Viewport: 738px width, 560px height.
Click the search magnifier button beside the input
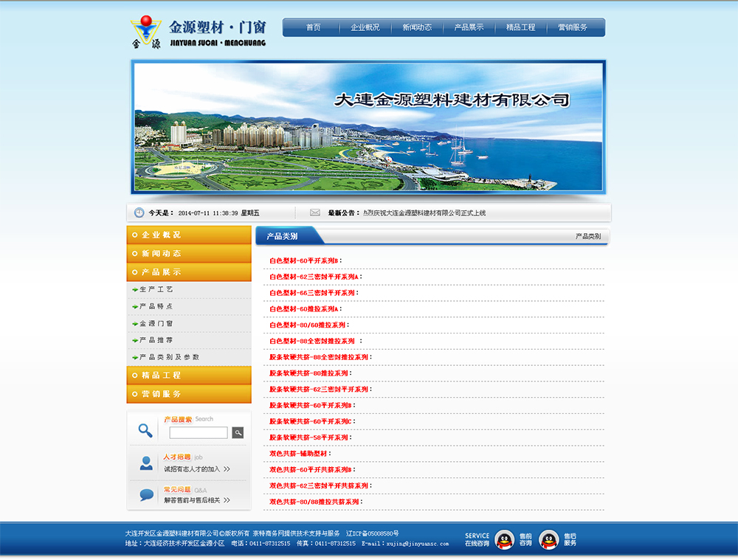tap(238, 433)
